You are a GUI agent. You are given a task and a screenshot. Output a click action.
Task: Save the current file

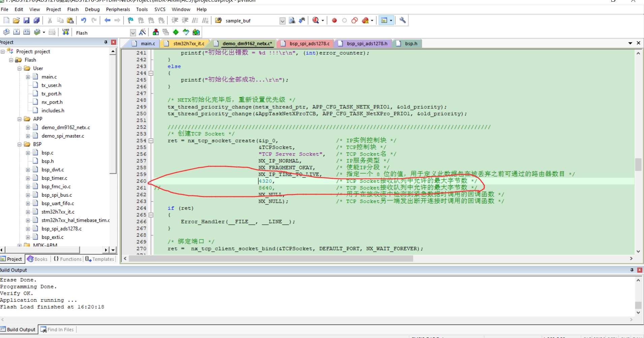[26, 21]
